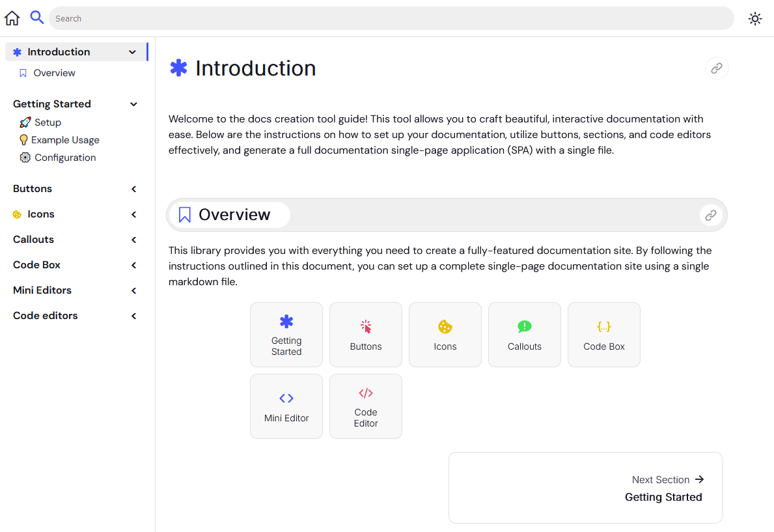The width and height of the screenshot is (774, 532).
Task: Expand the Callouts sidebar section
Action: (x=133, y=239)
